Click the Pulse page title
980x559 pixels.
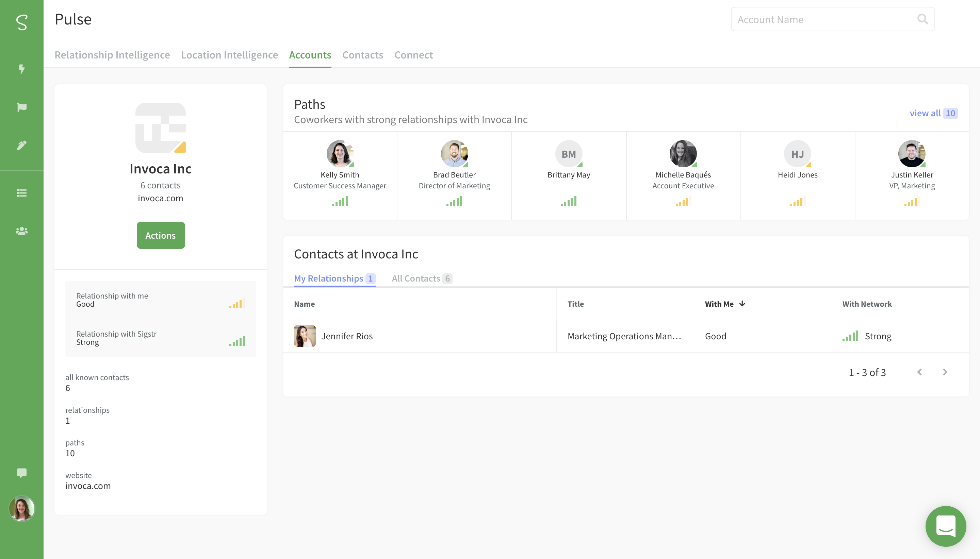click(73, 19)
